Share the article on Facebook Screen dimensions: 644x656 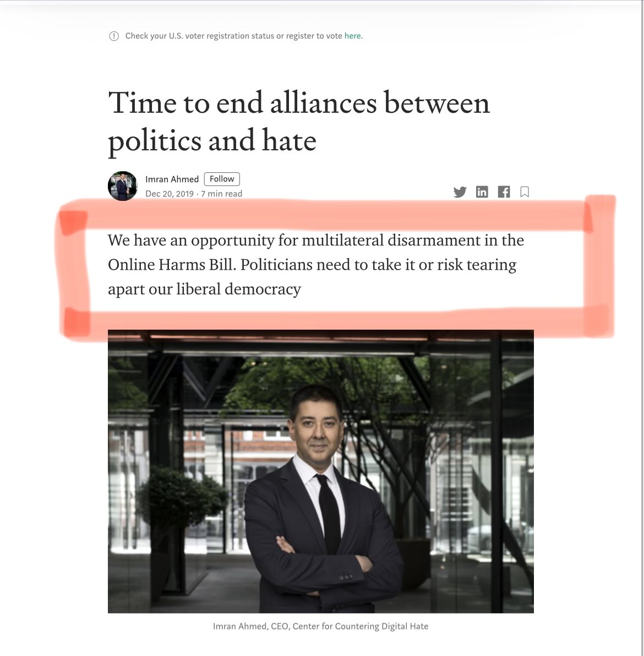tap(504, 192)
